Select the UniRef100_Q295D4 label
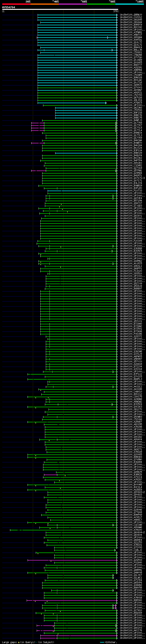 131,173
